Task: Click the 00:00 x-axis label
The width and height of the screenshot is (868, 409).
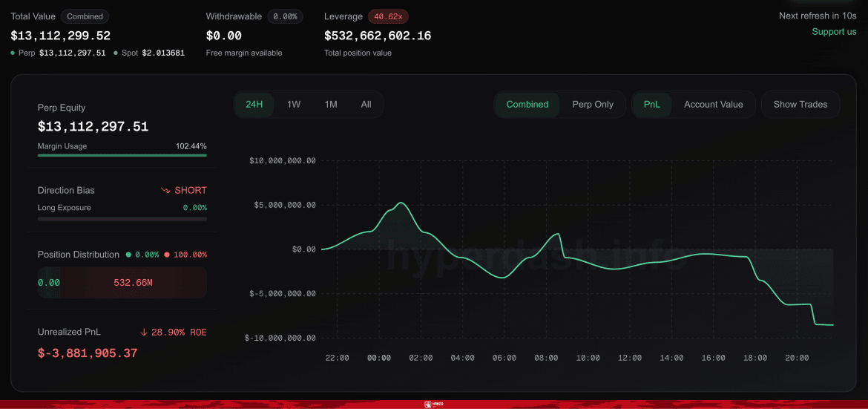Action: [379, 358]
